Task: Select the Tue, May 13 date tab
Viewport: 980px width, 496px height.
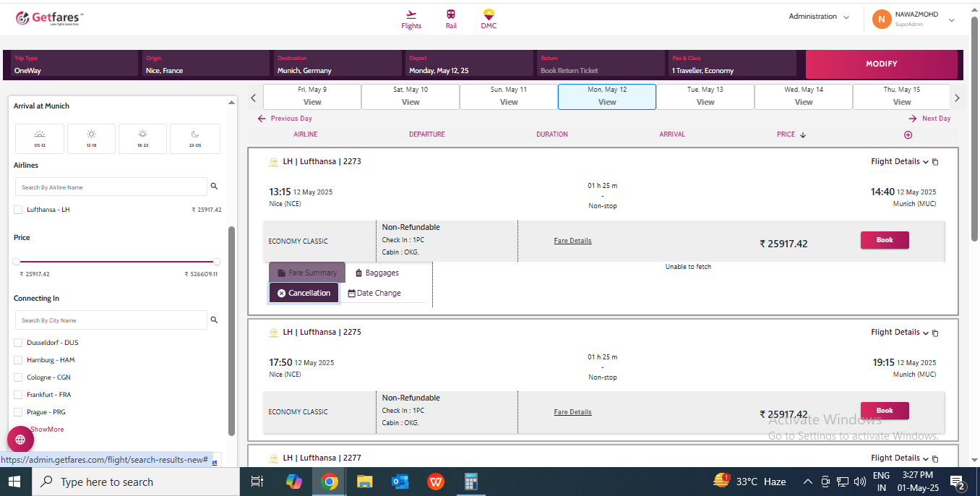Action: tap(705, 96)
